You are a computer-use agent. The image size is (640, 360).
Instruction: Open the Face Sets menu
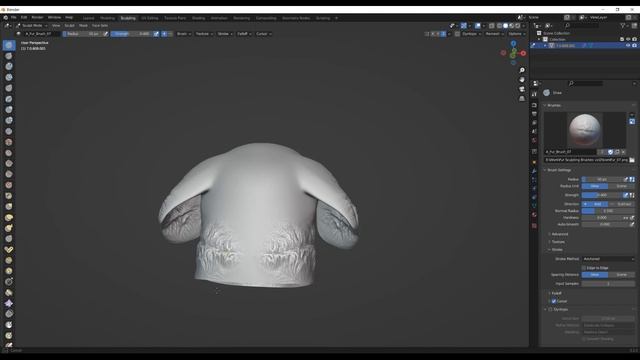tap(100, 25)
